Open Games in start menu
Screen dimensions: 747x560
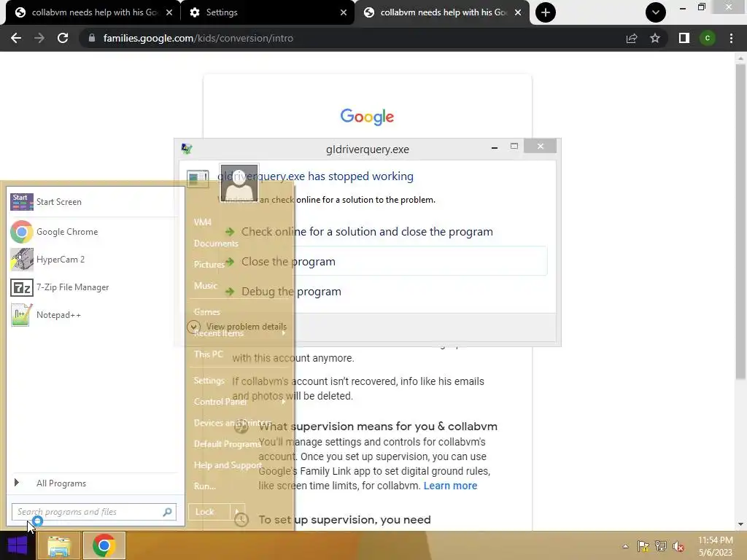[206, 312]
